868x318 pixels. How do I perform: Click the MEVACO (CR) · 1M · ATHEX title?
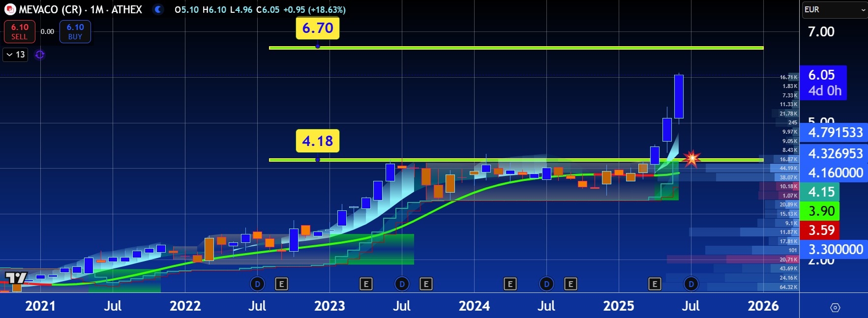(80, 9)
